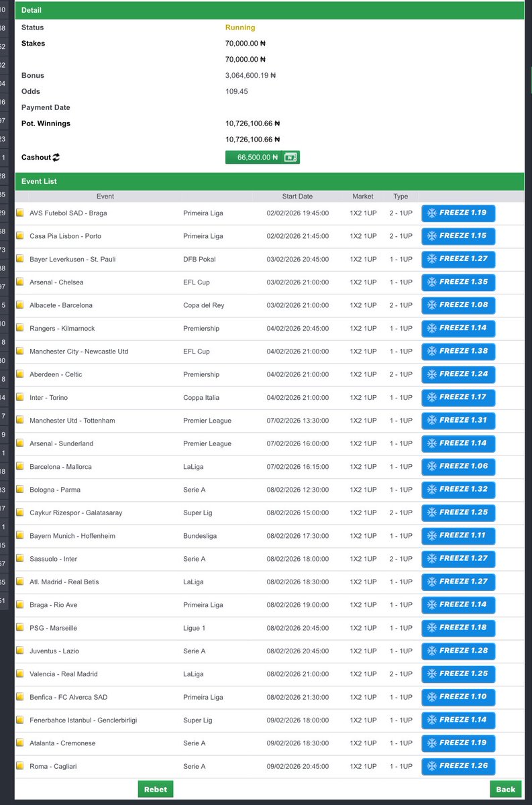Viewport: 532px width, 805px height.
Task: Freeze odds for Aberdeen - Celtic
Action: tap(458, 374)
